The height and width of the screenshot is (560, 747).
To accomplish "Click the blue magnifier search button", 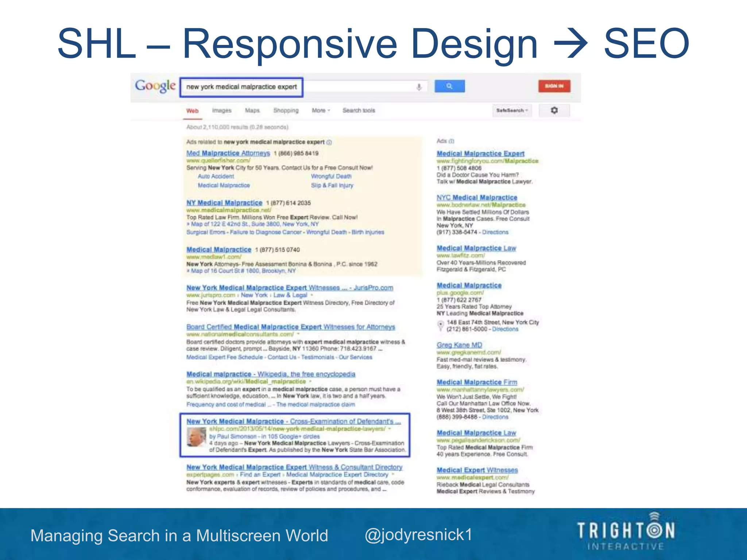I will [449, 86].
